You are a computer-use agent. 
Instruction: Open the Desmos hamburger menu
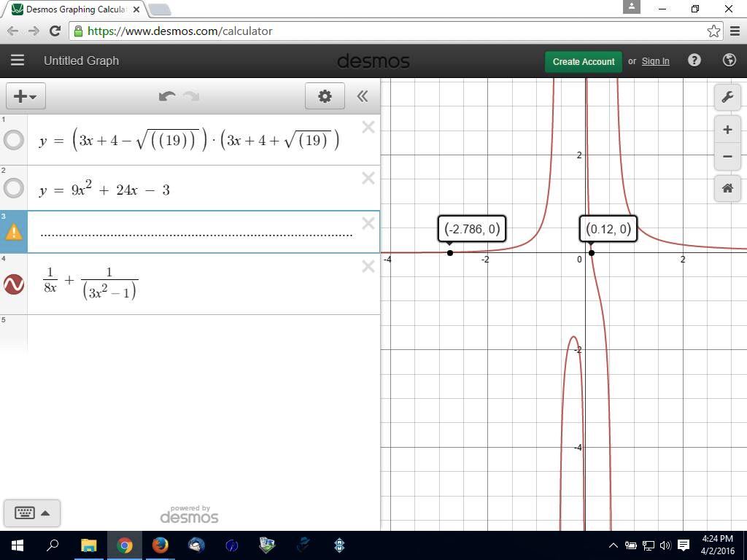click(18, 61)
